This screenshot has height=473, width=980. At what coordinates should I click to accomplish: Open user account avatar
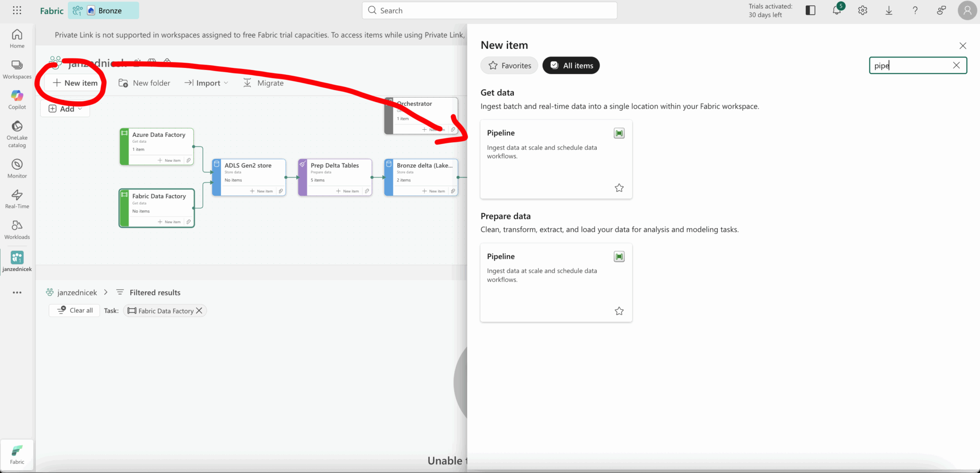coord(967,10)
